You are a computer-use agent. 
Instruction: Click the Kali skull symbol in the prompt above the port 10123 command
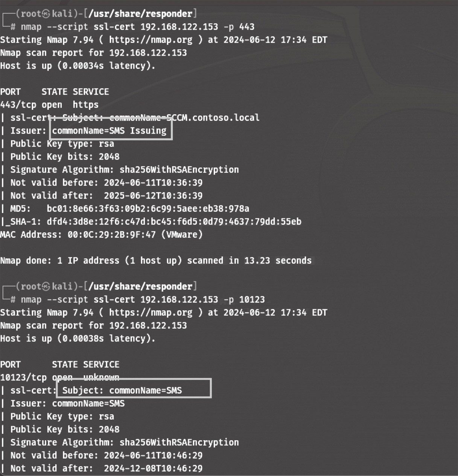coord(46,287)
